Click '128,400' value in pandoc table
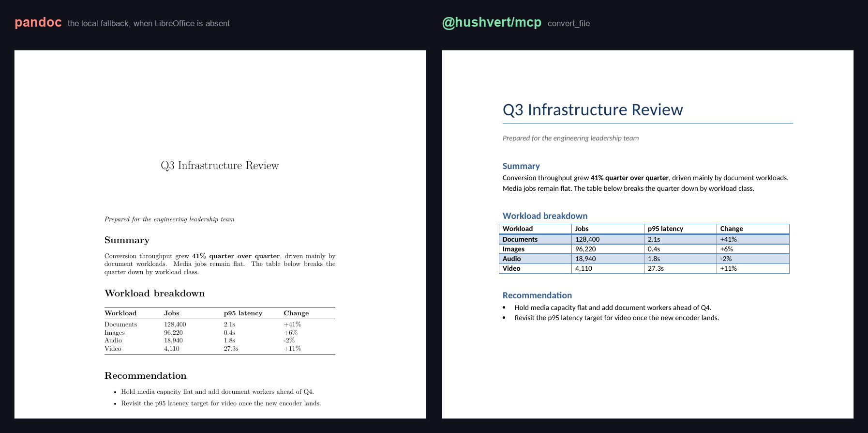This screenshot has height=433, width=868. point(175,325)
